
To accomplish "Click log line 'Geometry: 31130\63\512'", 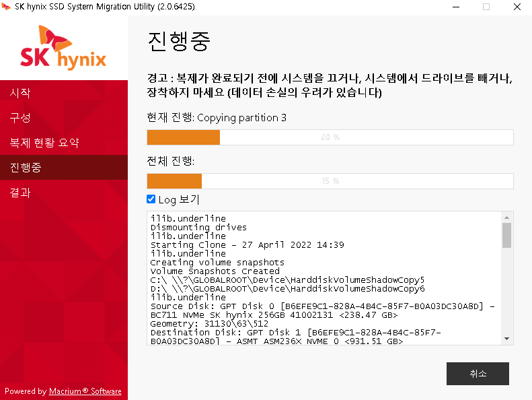I will pos(209,324).
